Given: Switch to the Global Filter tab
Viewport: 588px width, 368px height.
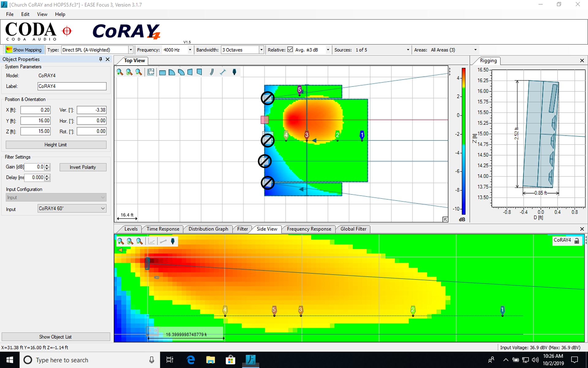Looking at the screenshot, I should click(x=353, y=229).
